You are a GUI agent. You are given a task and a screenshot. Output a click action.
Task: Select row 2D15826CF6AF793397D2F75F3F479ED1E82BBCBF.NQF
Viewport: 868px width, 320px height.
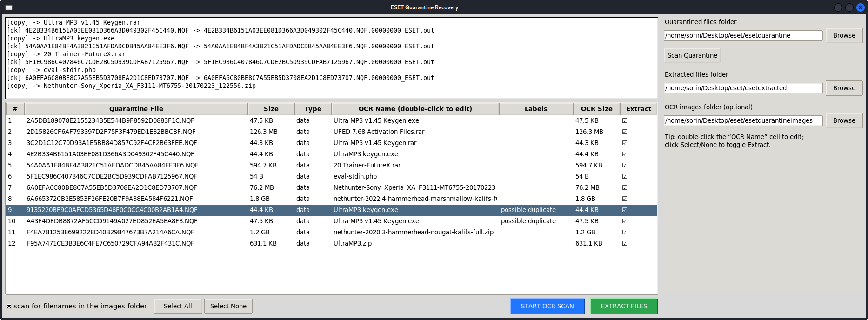click(332, 132)
